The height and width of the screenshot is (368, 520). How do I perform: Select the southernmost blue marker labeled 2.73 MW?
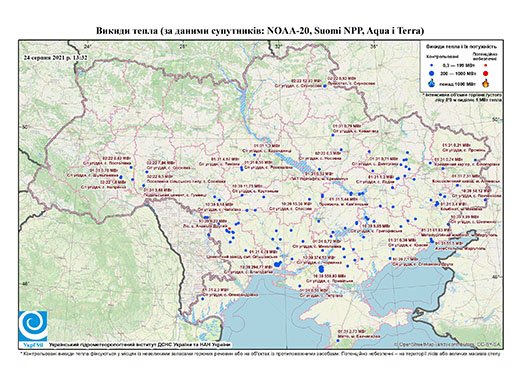(x=338, y=341)
